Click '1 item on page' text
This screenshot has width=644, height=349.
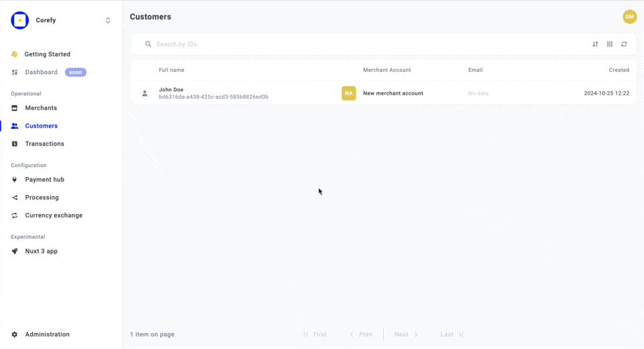click(152, 335)
